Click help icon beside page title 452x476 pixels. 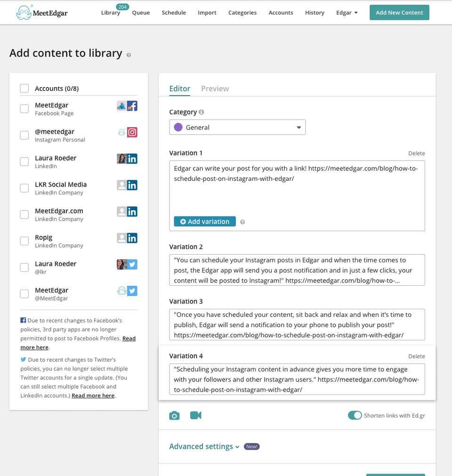(x=129, y=55)
